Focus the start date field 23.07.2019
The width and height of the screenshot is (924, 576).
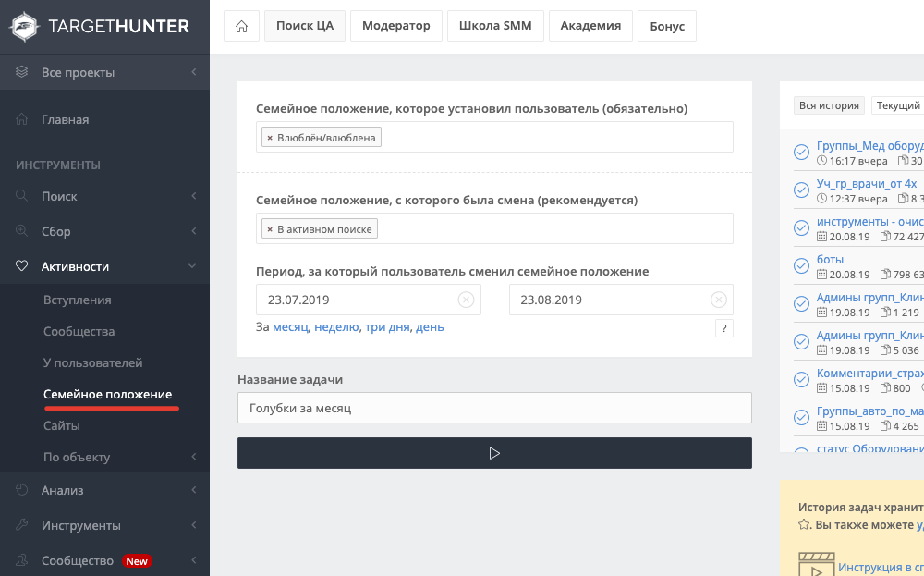pos(369,300)
